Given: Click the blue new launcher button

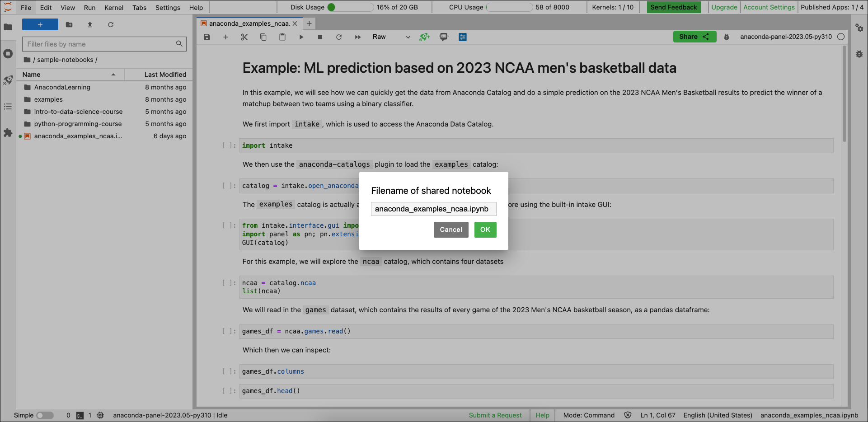Looking at the screenshot, I should tap(40, 25).
